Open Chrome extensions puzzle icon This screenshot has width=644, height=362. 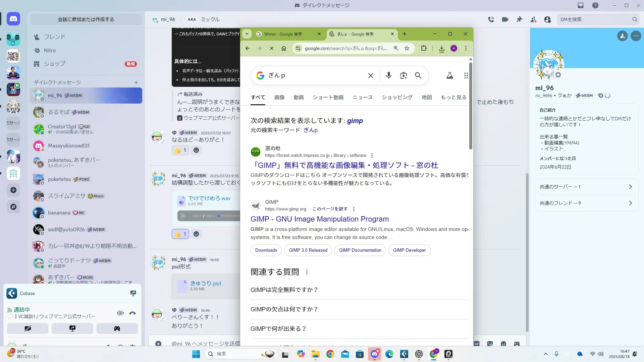coord(424,48)
